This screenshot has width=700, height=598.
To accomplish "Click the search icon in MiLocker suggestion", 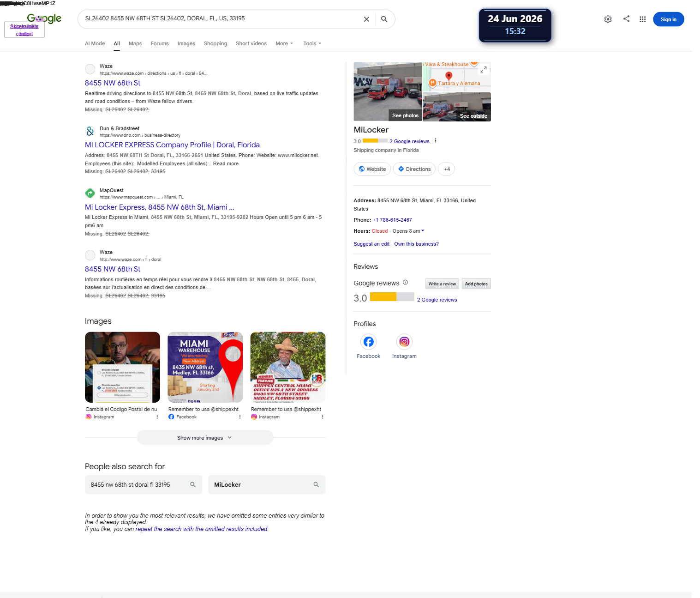I will pos(316,484).
